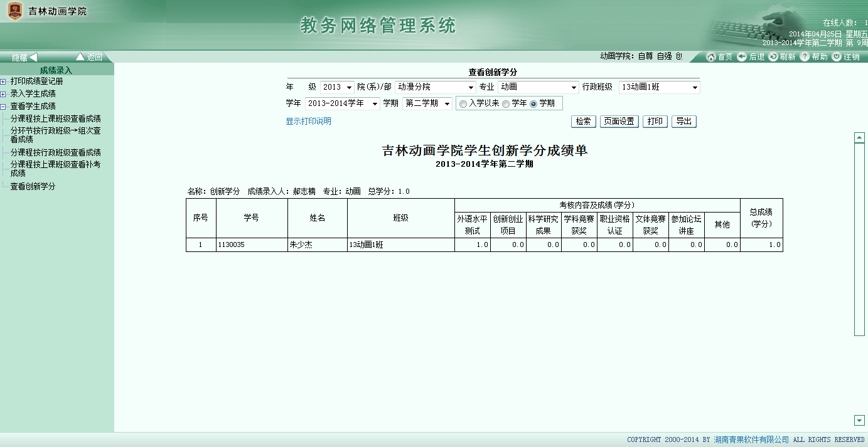This screenshot has width=868, height=447.
Task: Select the 学年 radio button
Action: (506, 104)
